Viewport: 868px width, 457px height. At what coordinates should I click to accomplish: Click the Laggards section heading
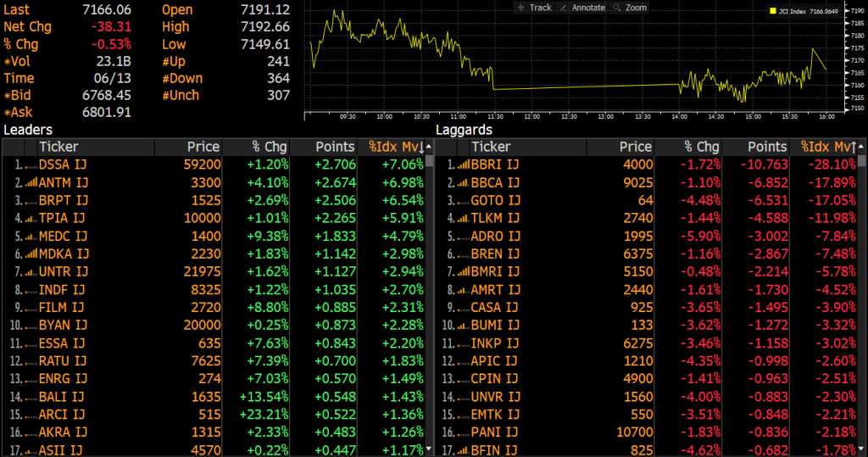[x=464, y=130]
